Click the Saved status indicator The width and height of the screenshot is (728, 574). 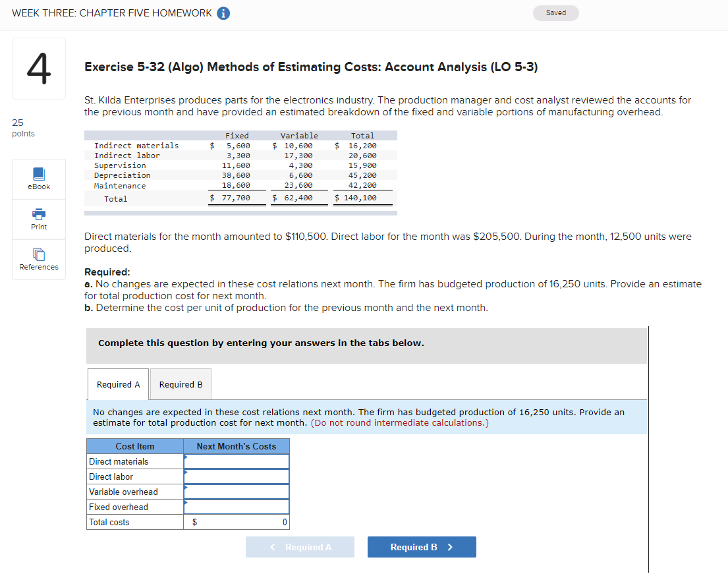pyautogui.click(x=555, y=13)
